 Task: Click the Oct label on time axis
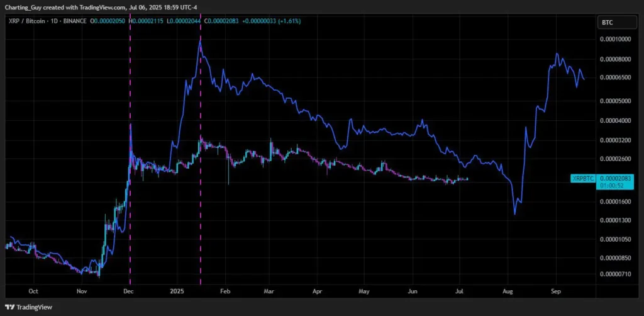(33, 291)
